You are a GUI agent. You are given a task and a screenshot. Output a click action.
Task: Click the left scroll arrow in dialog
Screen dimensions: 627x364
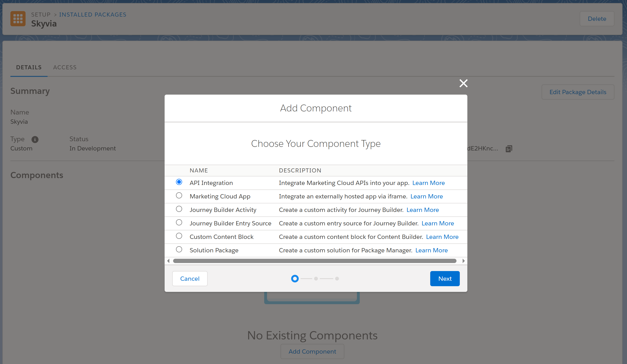168,261
